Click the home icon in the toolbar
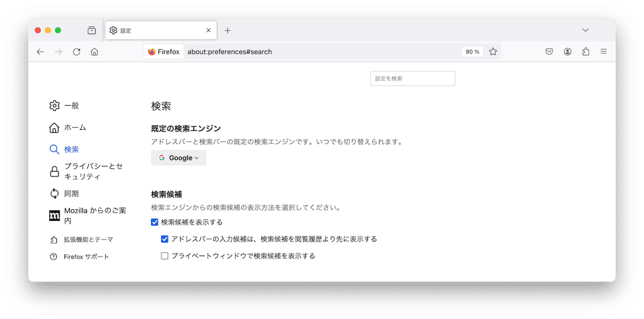644x319 pixels. [x=94, y=52]
